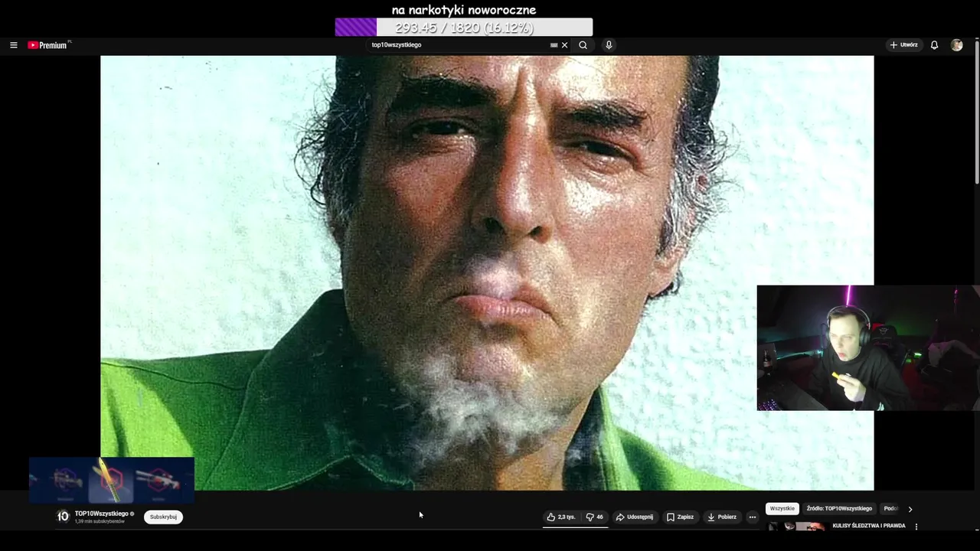Viewport: 980px width, 551px height.
Task: Go to YouTube Premium home logo
Action: coord(47,45)
